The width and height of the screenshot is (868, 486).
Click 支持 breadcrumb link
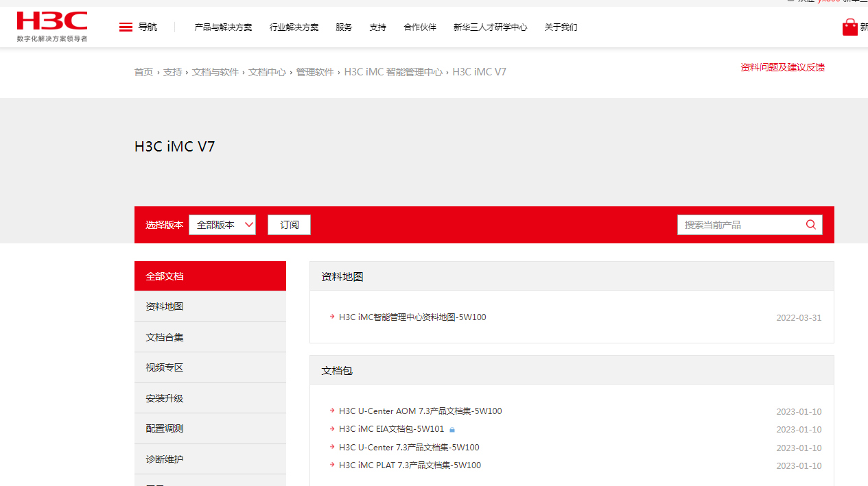172,72
